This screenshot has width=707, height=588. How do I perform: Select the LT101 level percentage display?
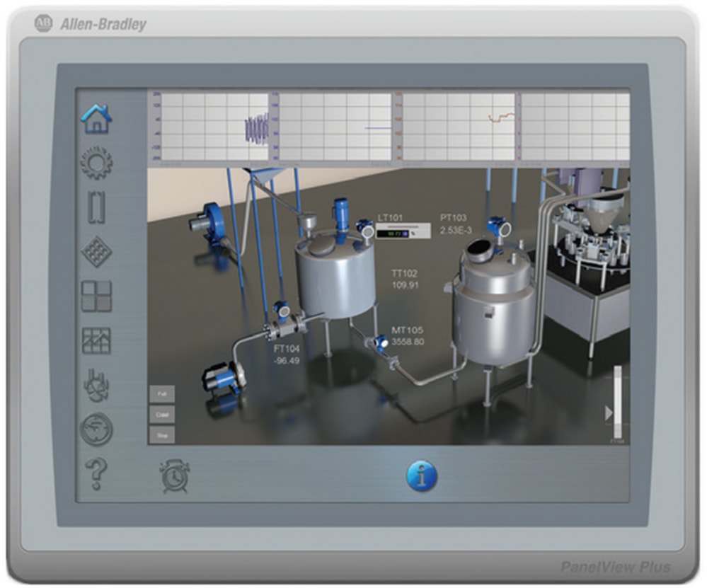click(x=403, y=231)
